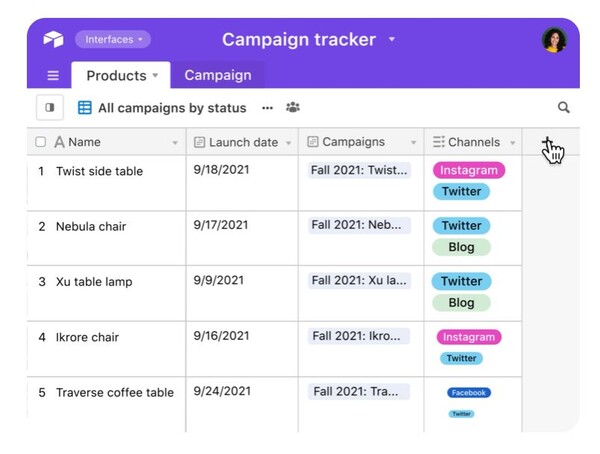Screen dimensions: 600x454
Task: Open the user profile avatar
Action: 554,40
